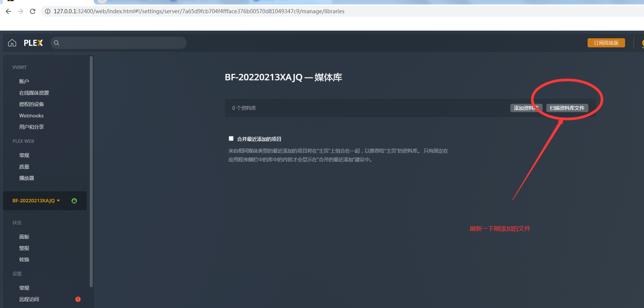
Task: Open 常规 under 设置 section
Action: click(x=24, y=288)
